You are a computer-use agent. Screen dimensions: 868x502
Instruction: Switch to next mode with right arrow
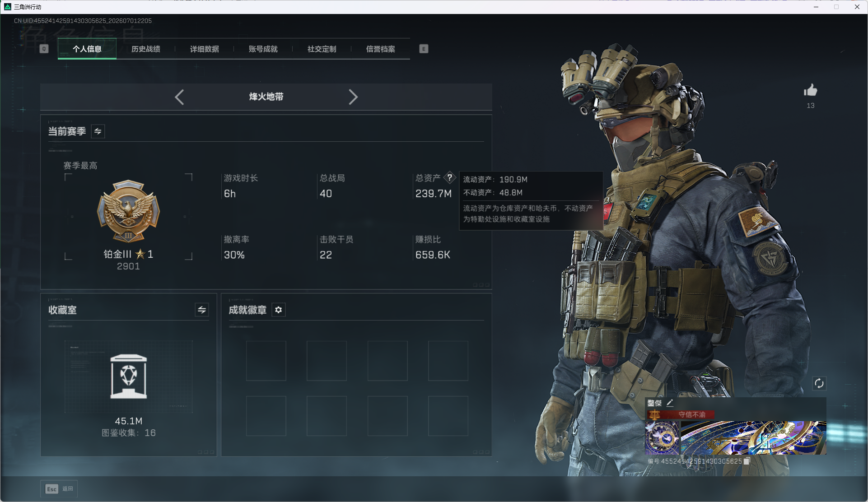click(x=353, y=97)
